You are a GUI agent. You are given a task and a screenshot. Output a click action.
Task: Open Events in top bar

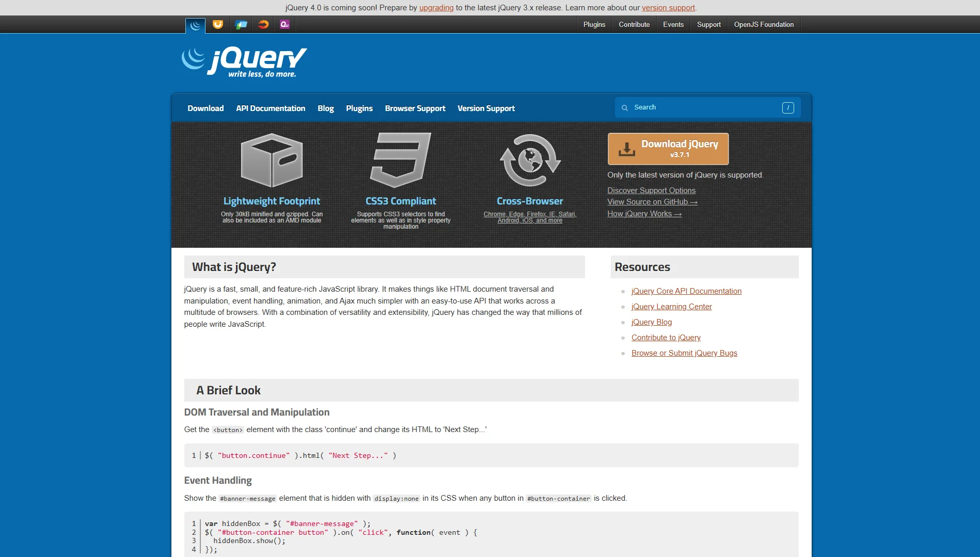pos(673,24)
